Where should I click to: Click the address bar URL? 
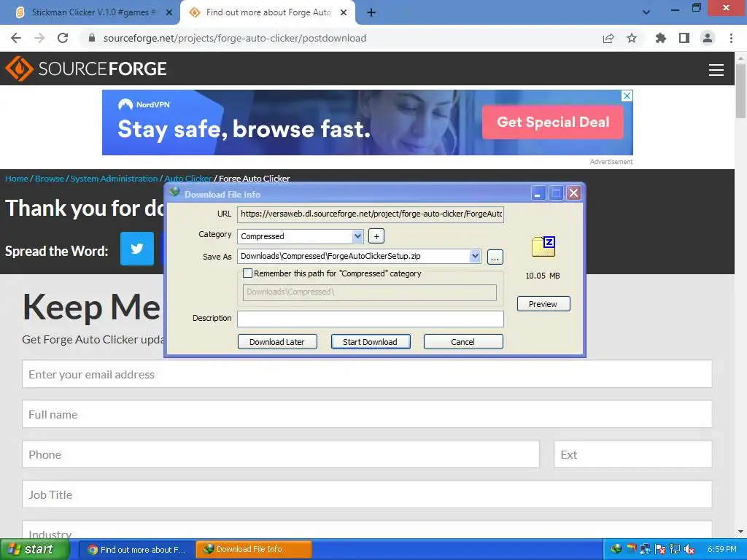tap(235, 38)
